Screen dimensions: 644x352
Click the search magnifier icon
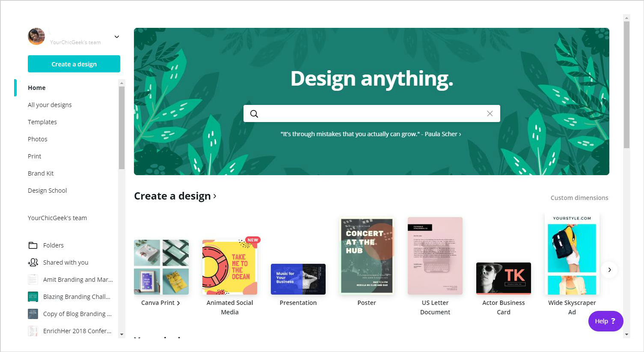click(254, 113)
